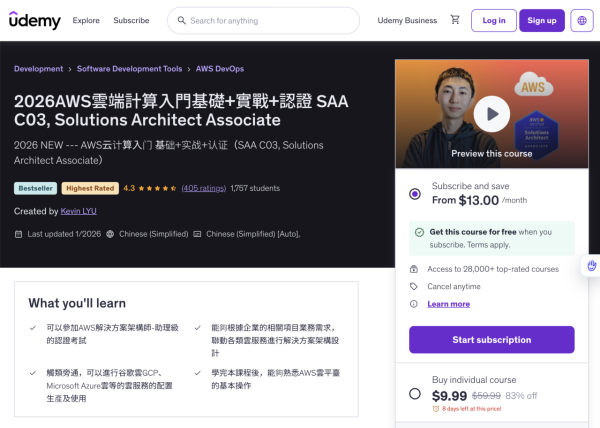
Task: Click the accessibility hand icon
Action: pos(592,265)
